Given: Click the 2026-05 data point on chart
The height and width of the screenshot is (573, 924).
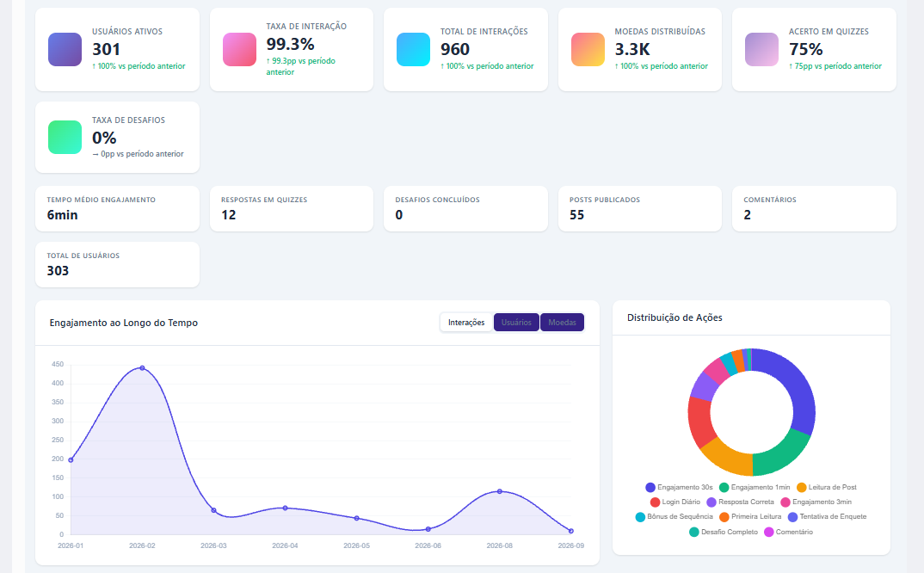Looking at the screenshot, I should coord(356,519).
